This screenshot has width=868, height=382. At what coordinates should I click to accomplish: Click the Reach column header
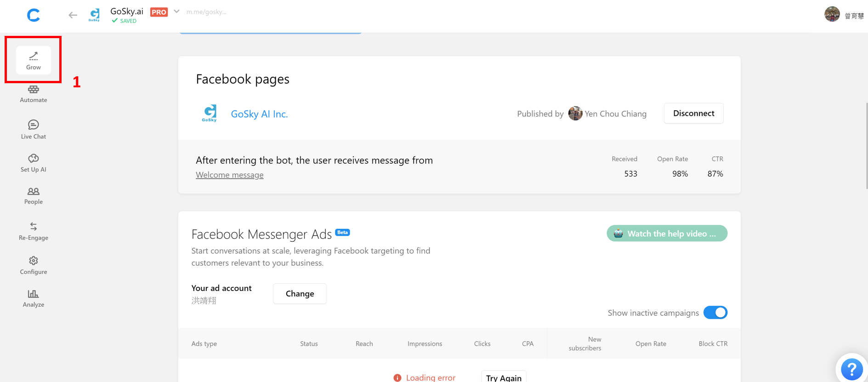[x=364, y=343]
